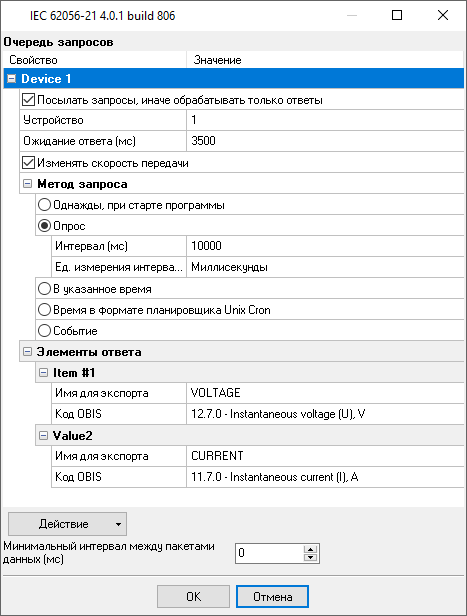This screenshot has width=467, height=616.
Task: Collapse the 'Элементы ответа' section
Action: point(27,352)
